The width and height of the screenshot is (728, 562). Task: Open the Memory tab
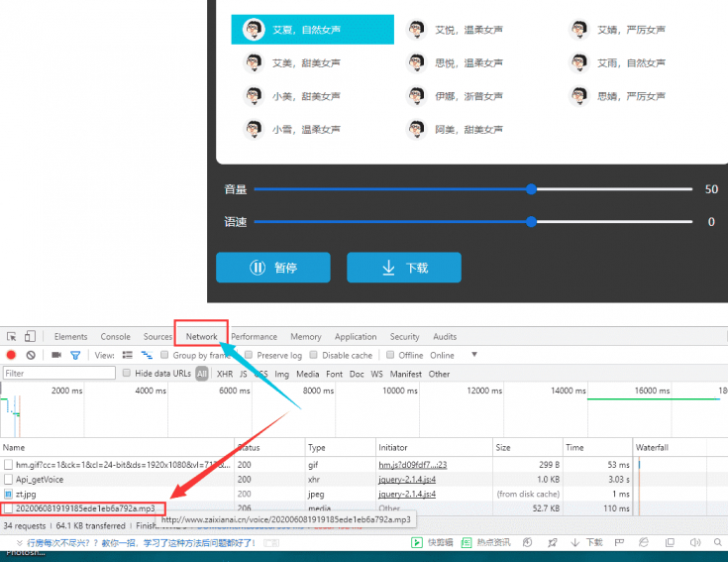coord(305,337)
